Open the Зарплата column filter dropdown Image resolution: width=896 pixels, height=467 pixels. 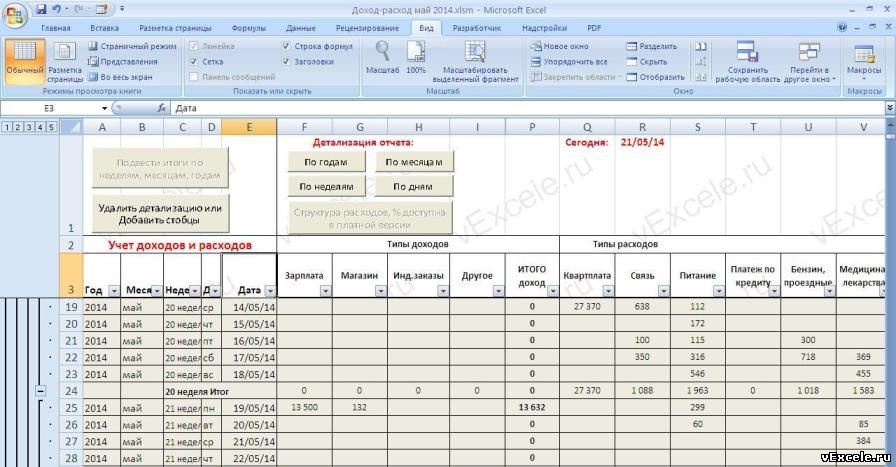[325, 291]
